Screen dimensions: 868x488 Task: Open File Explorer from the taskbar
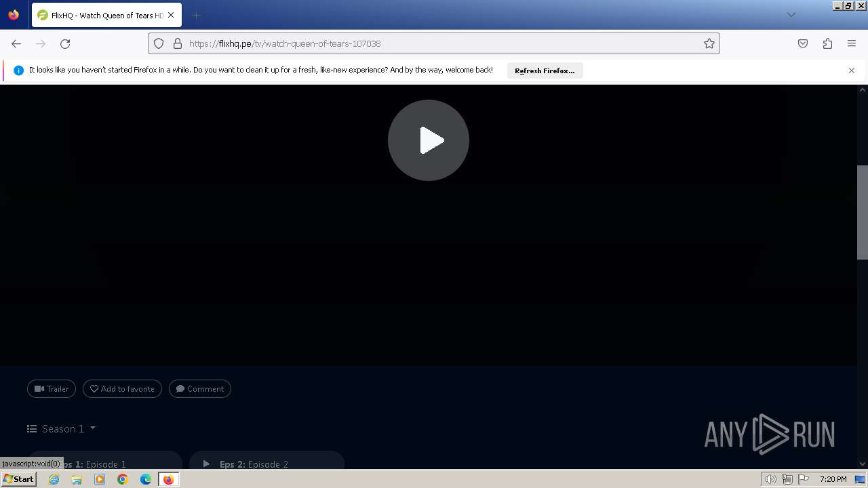point(77,479)
